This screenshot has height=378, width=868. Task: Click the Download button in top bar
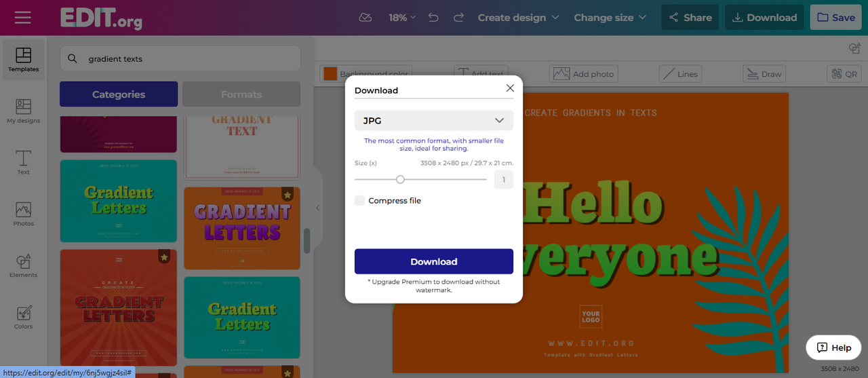[764, 18]
